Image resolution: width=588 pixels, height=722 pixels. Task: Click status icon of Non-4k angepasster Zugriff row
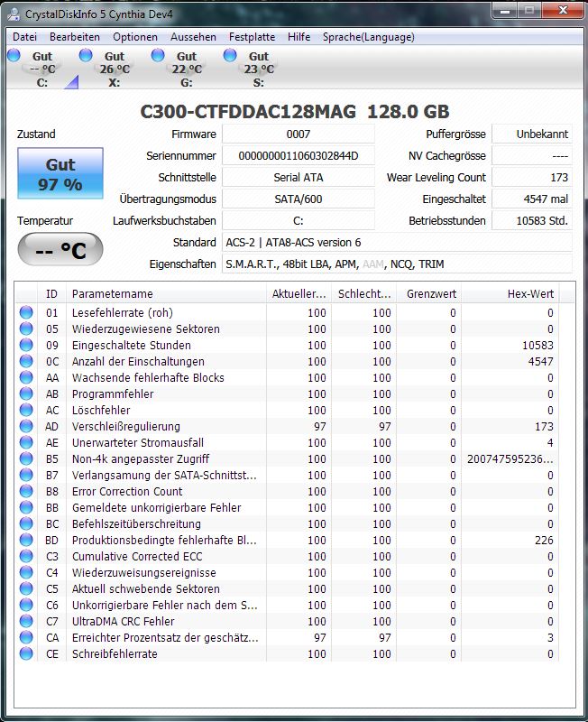click(26, 458)
